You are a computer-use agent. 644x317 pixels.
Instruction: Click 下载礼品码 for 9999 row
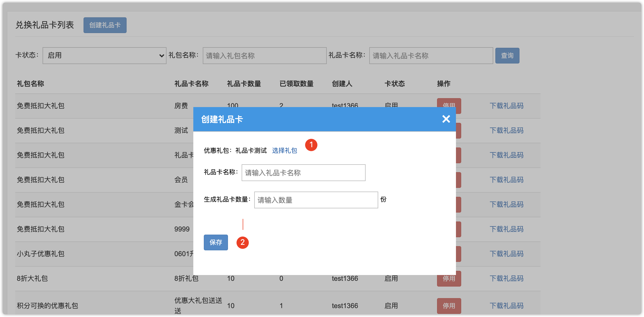(506, 229)
